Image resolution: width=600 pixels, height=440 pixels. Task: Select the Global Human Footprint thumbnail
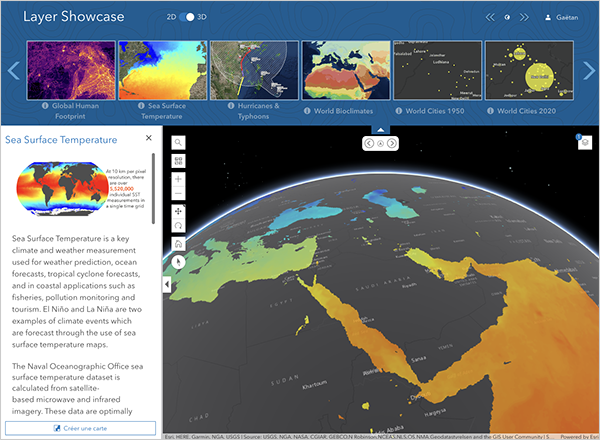pyautogui.click(x=71, y=70)
